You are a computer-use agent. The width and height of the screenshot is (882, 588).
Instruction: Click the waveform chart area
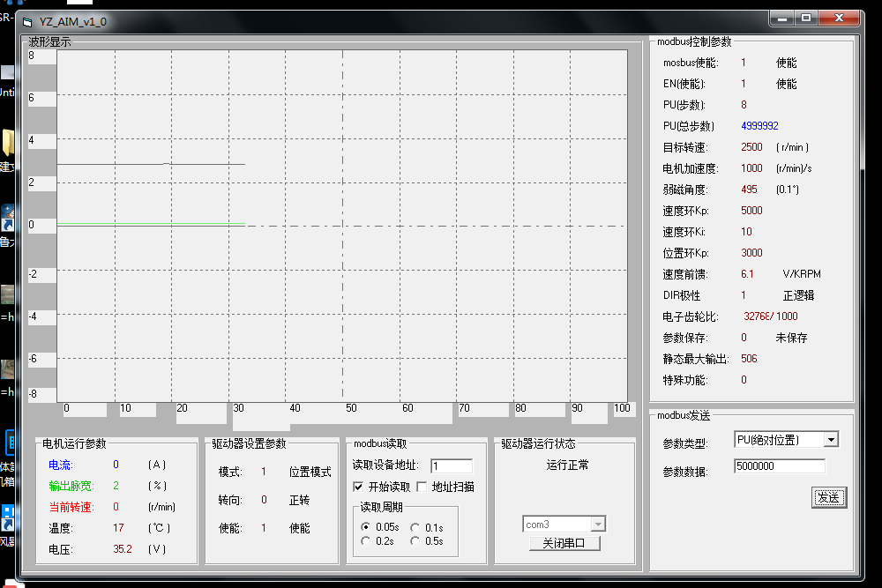(342, 226)
